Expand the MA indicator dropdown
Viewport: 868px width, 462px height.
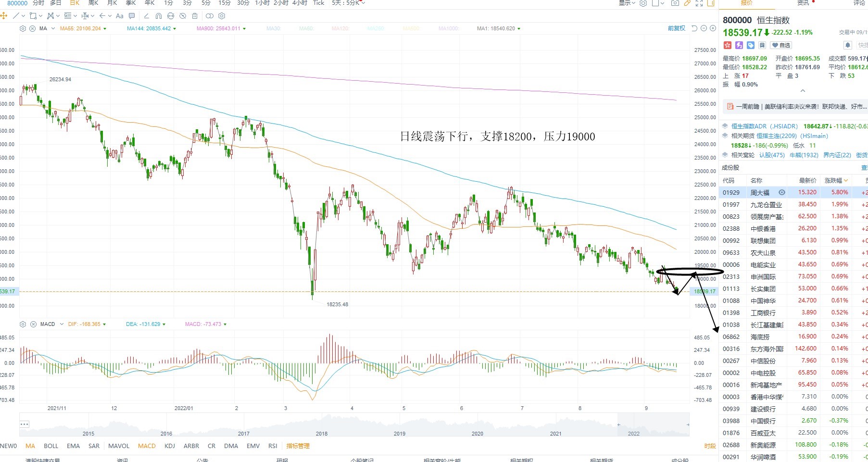pos(53,28)
